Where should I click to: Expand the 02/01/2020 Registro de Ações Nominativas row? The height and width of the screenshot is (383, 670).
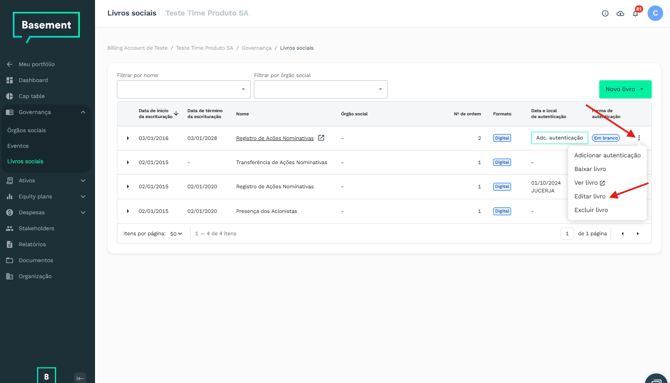(x=128, y=187)
